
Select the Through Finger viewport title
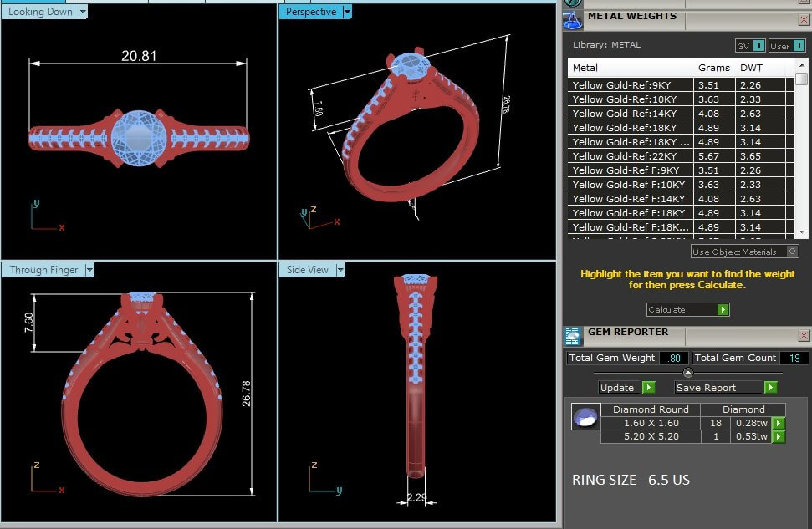tap(43, 270)
